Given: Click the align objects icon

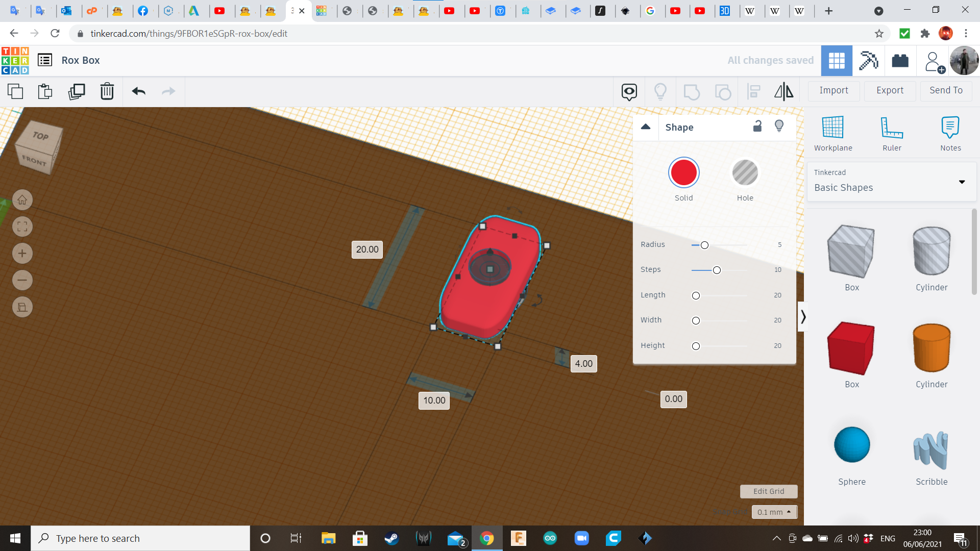Looking at the screenshot, I should click(753, 90).
